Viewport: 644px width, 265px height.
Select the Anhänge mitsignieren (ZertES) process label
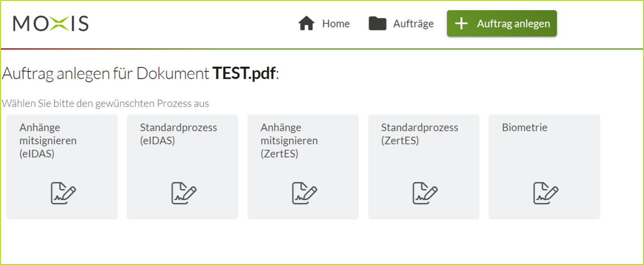pos(289,141)
